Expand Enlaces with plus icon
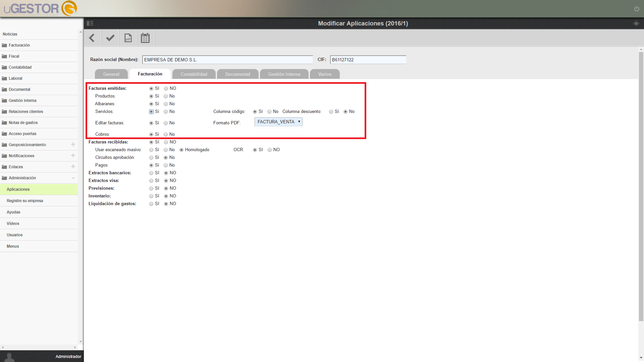The width and height of the screenshot is (644, 362). point(73,167)
